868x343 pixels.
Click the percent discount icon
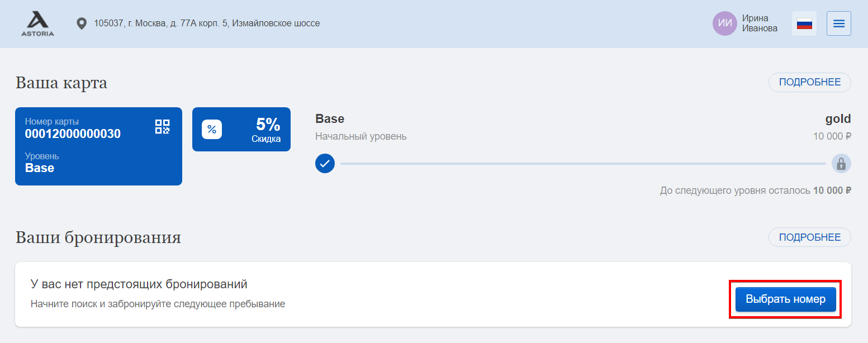click(212, 129)
